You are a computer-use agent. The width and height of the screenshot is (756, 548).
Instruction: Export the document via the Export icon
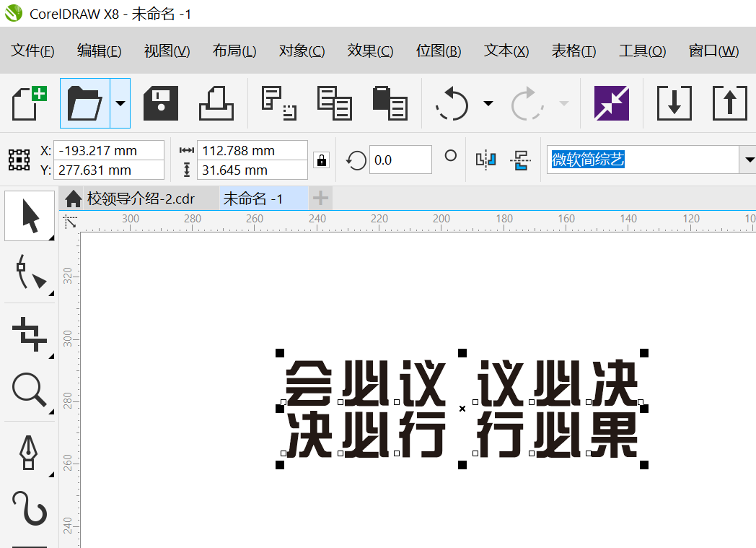(x=729, y=103)
